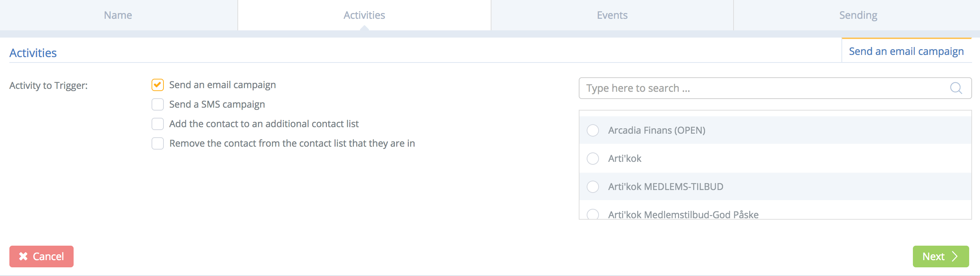Click the search magnifier icon
This screenshot has width=980, height=276.
click(956, 88)
